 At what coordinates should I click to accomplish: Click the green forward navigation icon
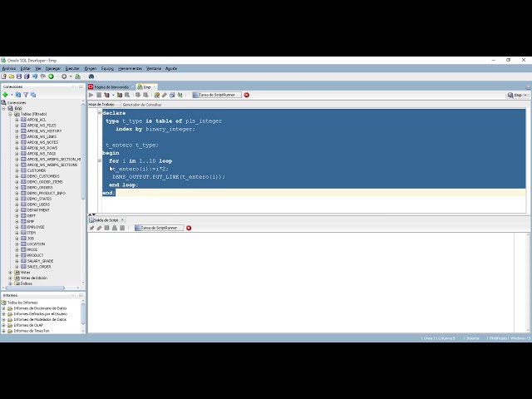51,76
